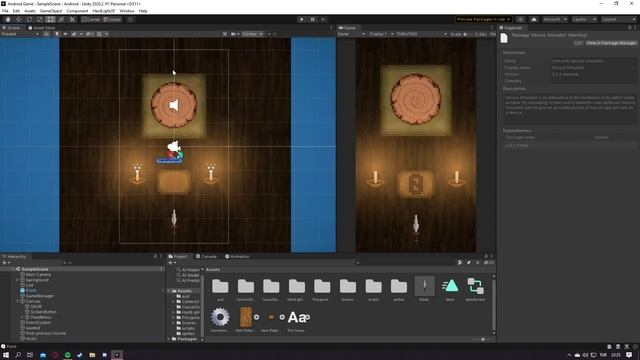Open the Account dropdown
This screenshot has width=640, height=360.
coord(555,19)
